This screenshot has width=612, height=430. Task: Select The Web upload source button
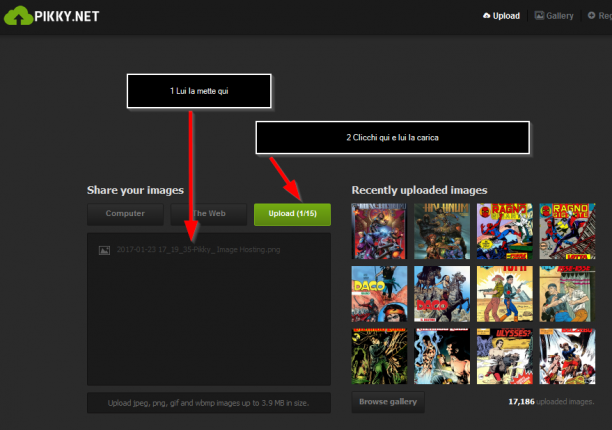(209, 214)
